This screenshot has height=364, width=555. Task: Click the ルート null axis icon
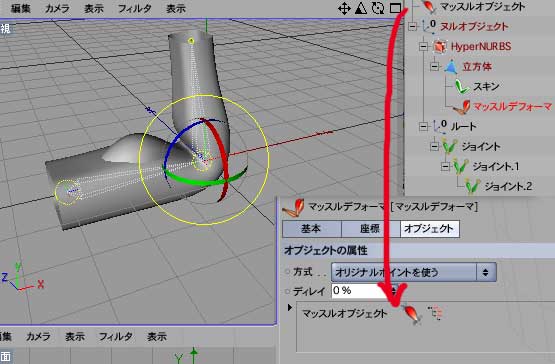(x=440, y=126)
